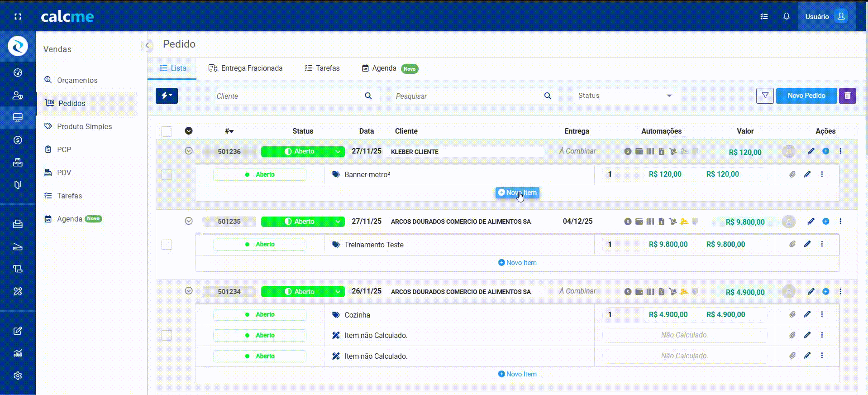Open the settings gear in the left rail
The height and width of the screenshot is (395, 868).
[x=18, y=376]
